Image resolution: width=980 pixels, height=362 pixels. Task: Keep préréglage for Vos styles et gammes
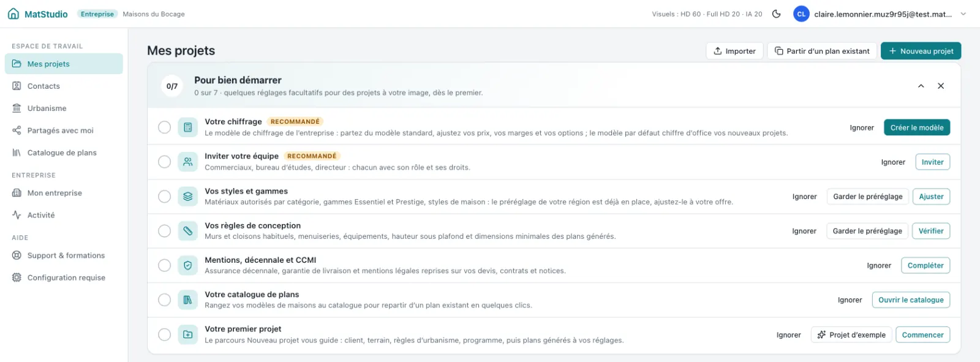(x=868, y=197)
